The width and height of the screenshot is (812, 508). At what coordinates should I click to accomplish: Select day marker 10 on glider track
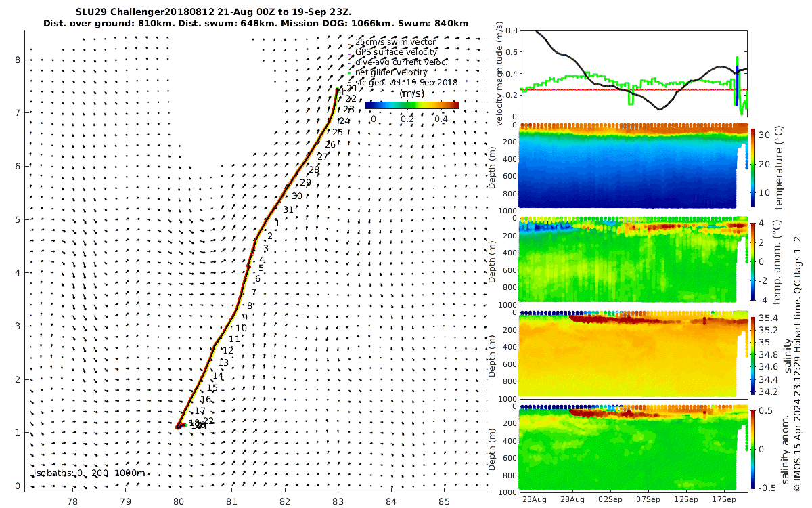tap(241, 328)
